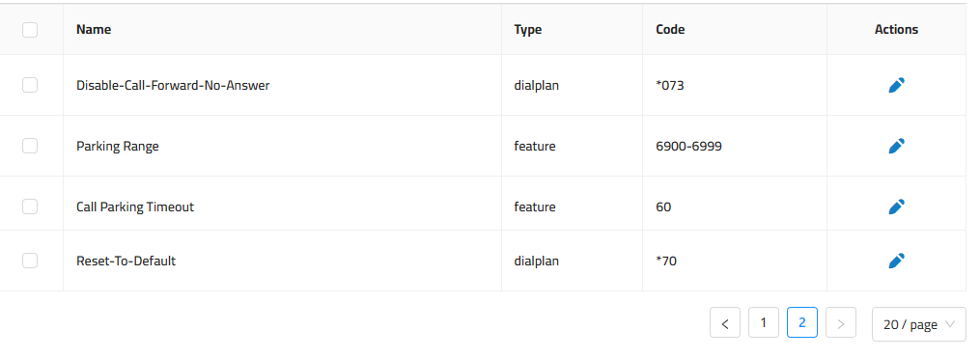Screen dimensions: 980x358
Task: Select the Call Parking Timeout checkbox
Action: (x=30, y=207)
